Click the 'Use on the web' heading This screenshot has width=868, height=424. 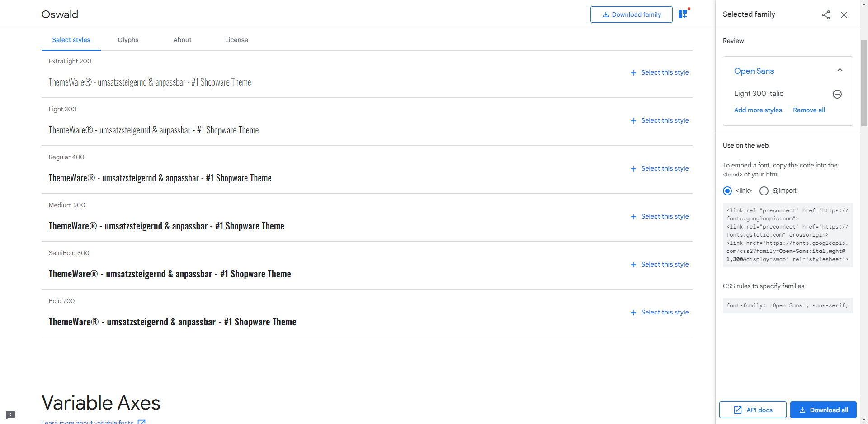tap(745, 145)
